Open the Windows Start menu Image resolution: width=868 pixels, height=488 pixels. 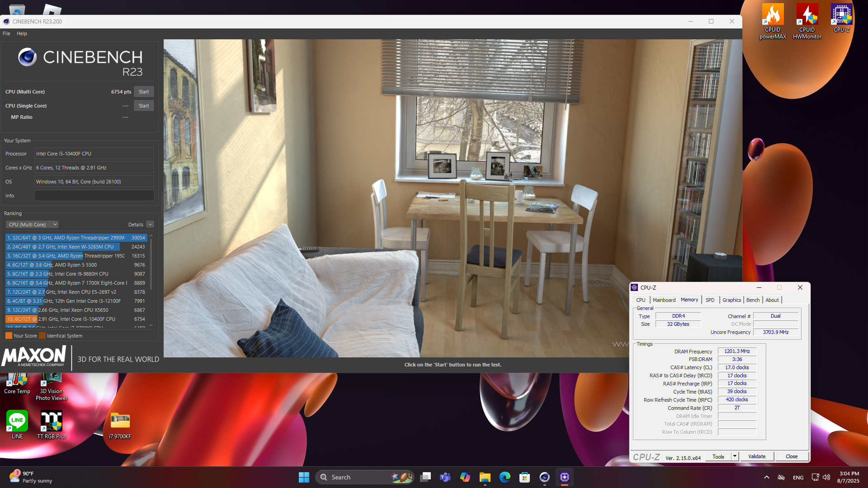point(304,477)
